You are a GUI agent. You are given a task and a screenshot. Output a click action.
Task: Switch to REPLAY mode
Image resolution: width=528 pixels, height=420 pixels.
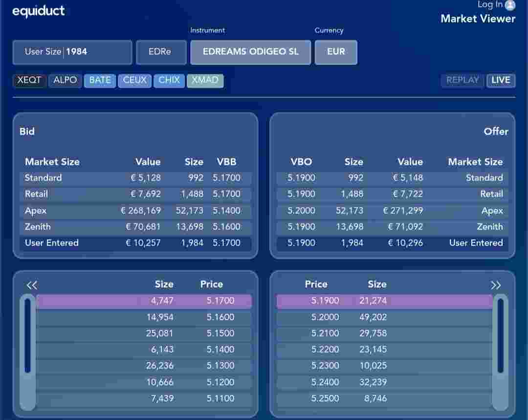[462, 81]
